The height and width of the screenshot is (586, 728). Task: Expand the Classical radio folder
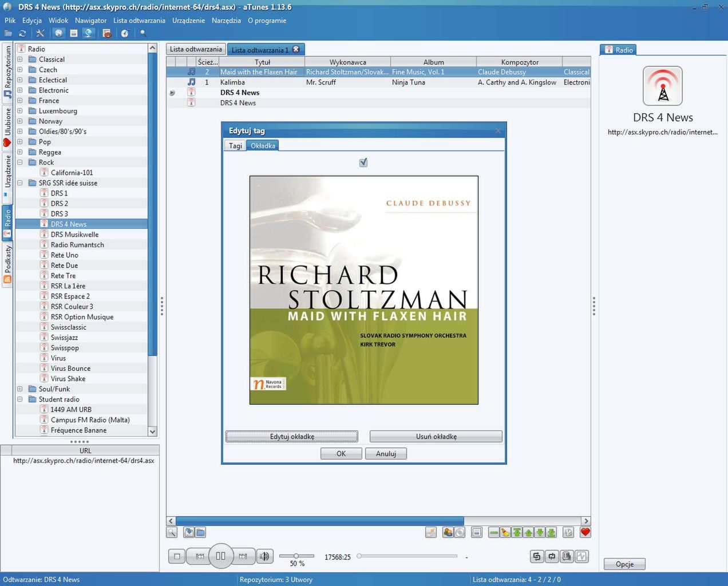19,60
